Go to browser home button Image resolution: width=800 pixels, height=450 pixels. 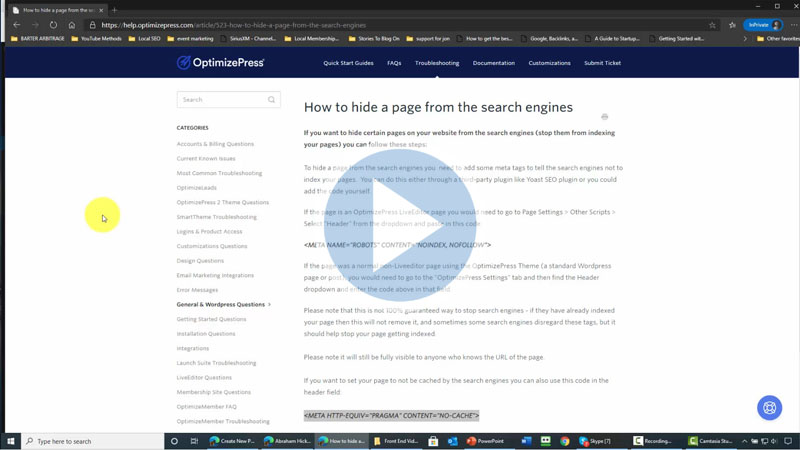tap(71, 25)
